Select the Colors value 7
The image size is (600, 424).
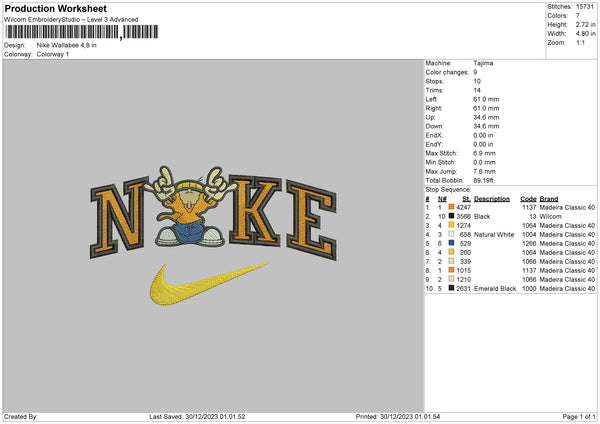pos(578,16)
